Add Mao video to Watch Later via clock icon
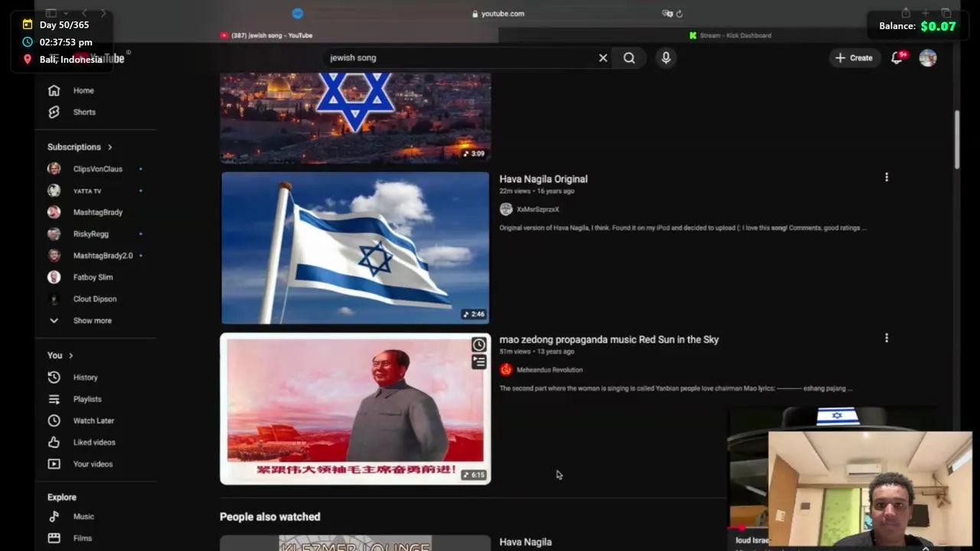This screenshot has width=980, height=551. [479, 344]
